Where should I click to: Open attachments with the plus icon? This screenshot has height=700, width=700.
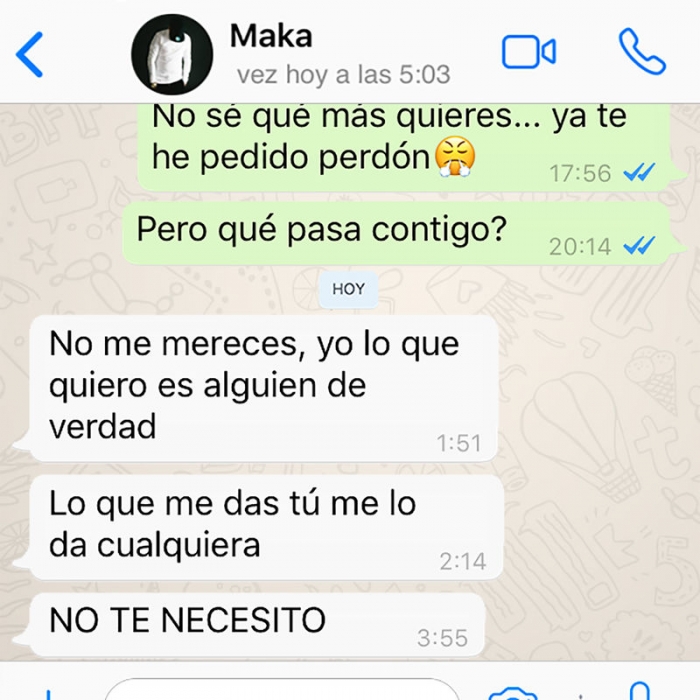[x=49, y=695]
